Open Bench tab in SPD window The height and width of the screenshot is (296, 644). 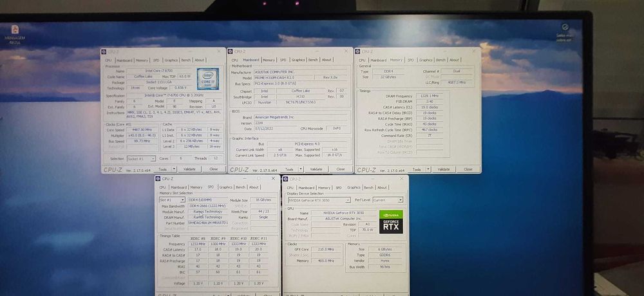click(241, 187)
